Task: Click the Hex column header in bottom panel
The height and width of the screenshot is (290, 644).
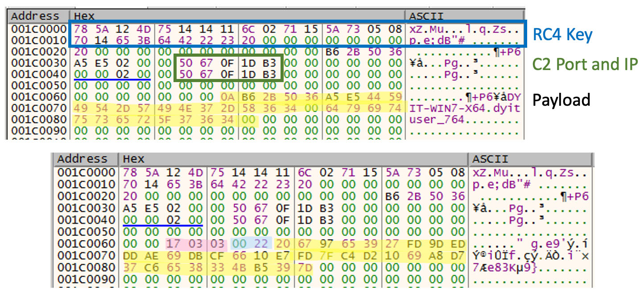Action: 133,159
